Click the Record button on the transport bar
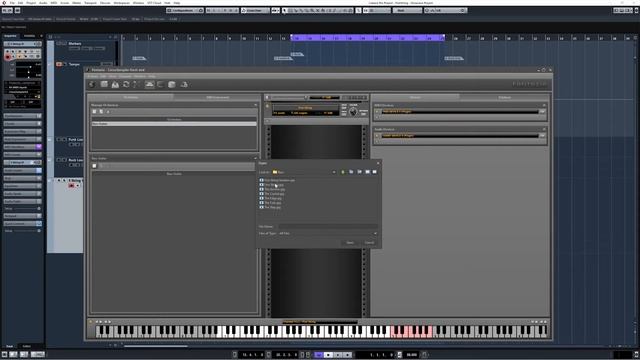Viewport: 640px width, 360px height. tap(347, 355)
